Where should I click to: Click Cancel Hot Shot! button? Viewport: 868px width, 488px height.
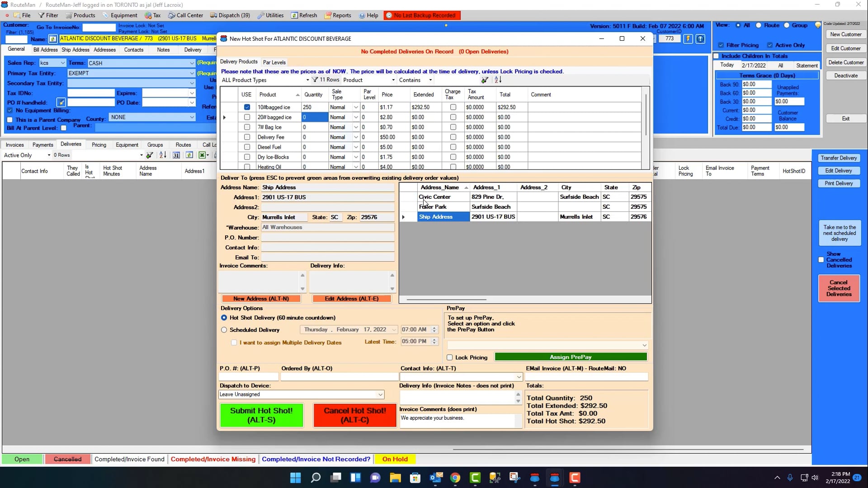[x=355, y=415]
